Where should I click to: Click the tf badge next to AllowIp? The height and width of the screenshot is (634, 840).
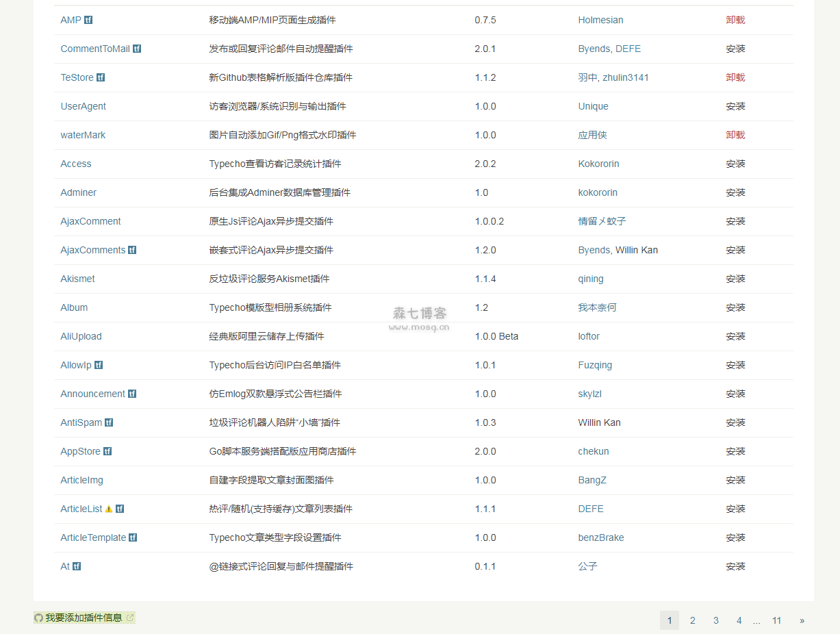[x=99, y=365]
